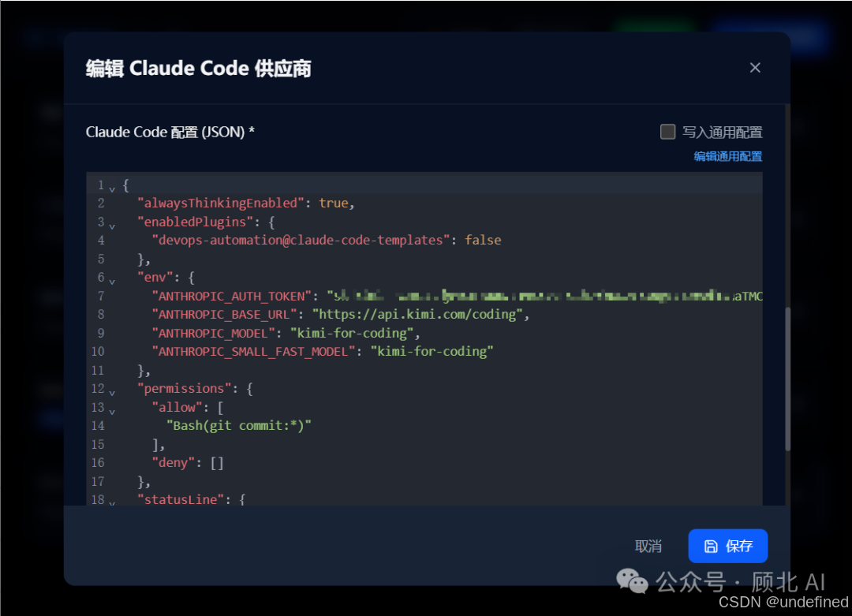The height and width of the screenshot is (616, 852).
Task: Click line number 5 in the gutter
Action: (x=101, y=259)
